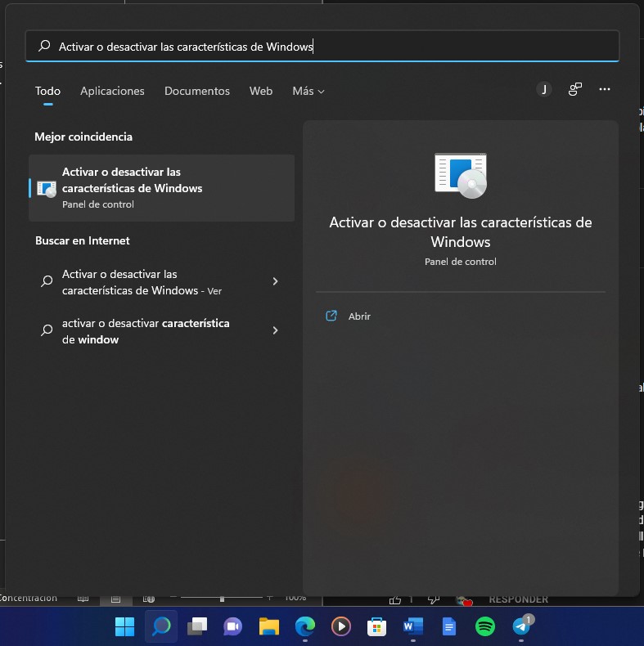The width and height of the screenshot is (644, 646).
Task: Select the best match result under Mejor coincidencia
Action: 161,188
